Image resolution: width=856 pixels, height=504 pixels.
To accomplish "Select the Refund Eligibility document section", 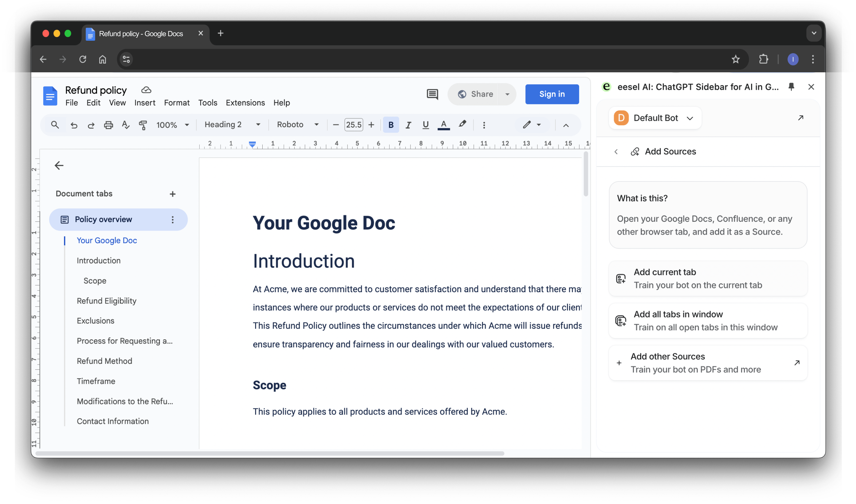I will point(106,300).
